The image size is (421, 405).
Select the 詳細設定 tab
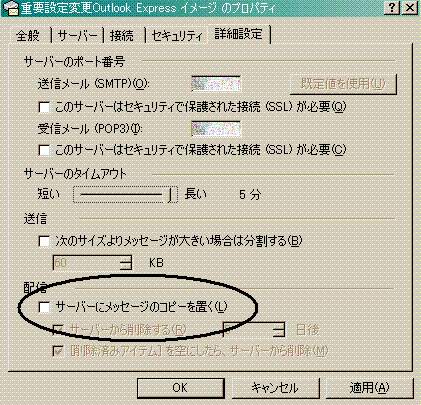tap(239, 34)
